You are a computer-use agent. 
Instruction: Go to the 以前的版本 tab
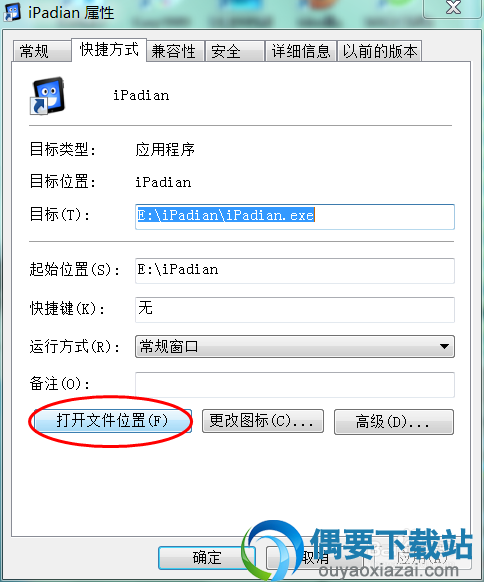click(379, 51)
